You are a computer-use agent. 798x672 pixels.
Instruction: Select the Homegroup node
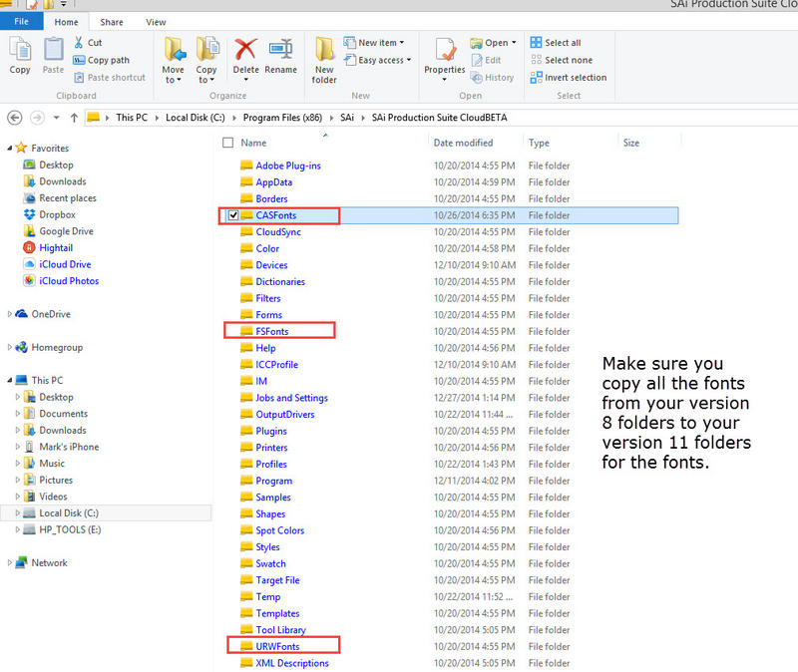[x=49, y=347]
